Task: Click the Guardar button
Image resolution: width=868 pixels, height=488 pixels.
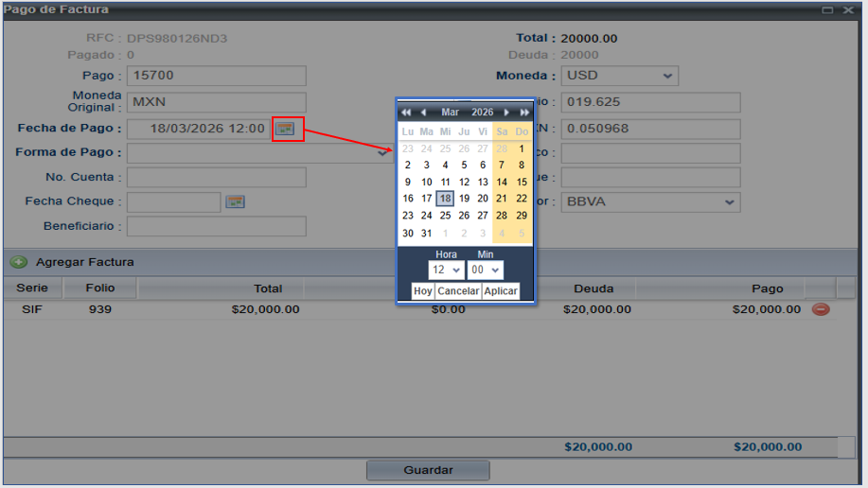Action: tap(428, 470)
